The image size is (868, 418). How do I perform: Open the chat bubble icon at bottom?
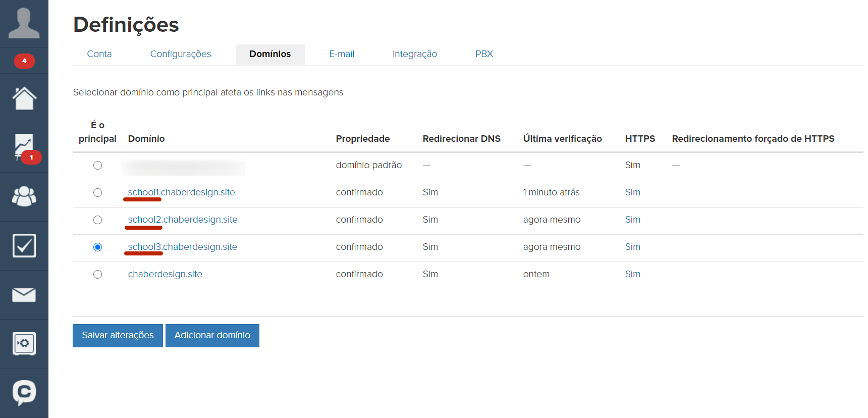[x=24, y=392]
